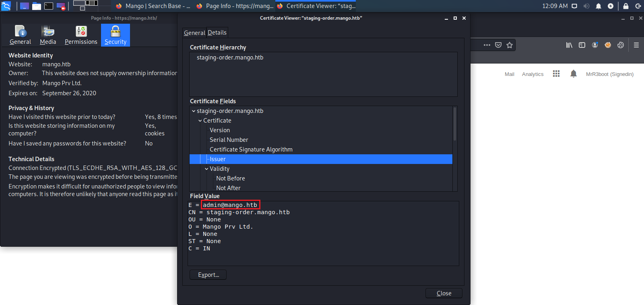The height and width of the screenshot is (305, 644).
Task: Open the apps grid icon on Mango page
Action: pyautogui.click(x=556, y=74)
